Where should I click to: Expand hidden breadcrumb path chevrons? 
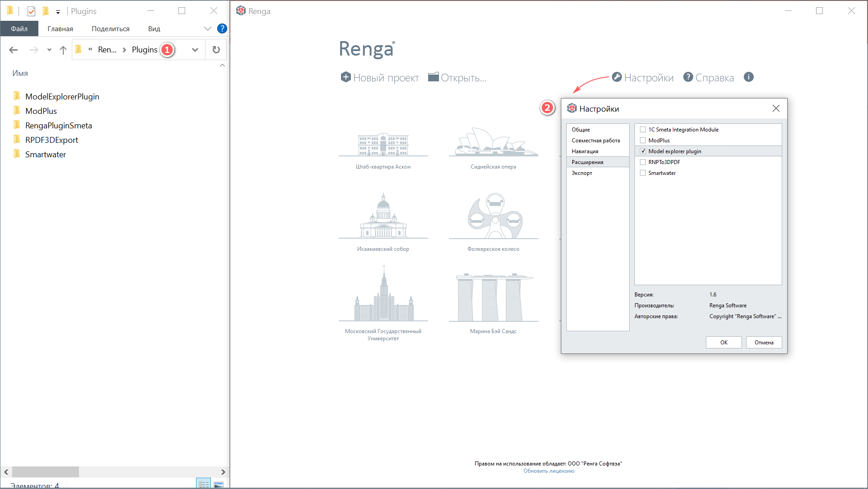click(x=90, y=49)
